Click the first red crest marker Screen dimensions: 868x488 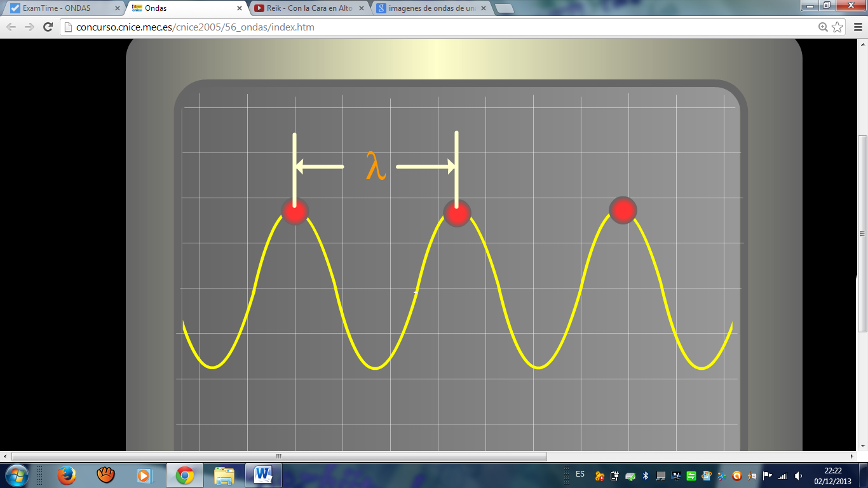(x=295, y=212)
